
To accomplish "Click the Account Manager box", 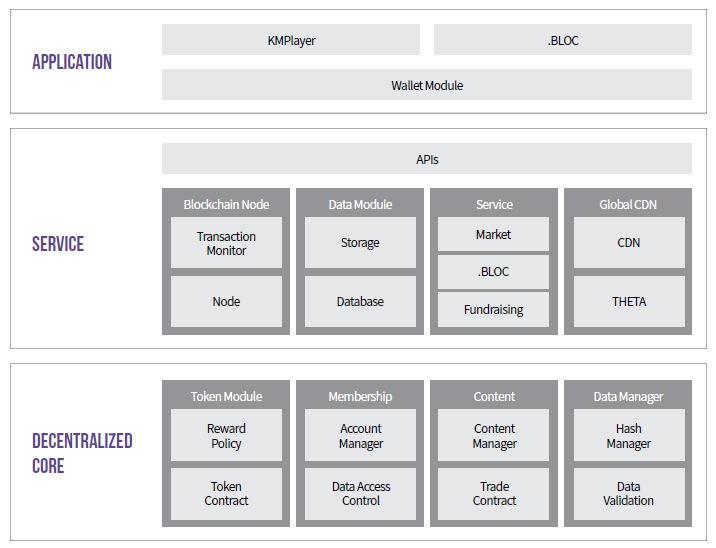I will point(360,435).
